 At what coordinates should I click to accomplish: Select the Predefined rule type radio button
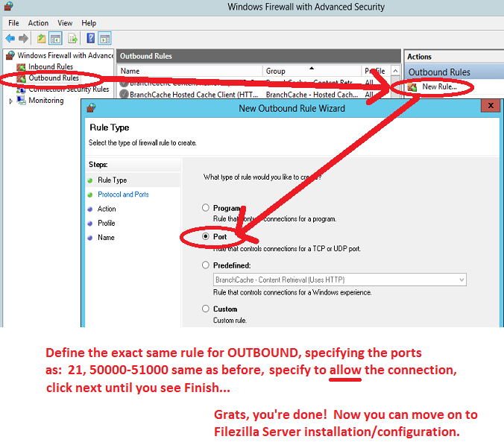tap(206, 265)
